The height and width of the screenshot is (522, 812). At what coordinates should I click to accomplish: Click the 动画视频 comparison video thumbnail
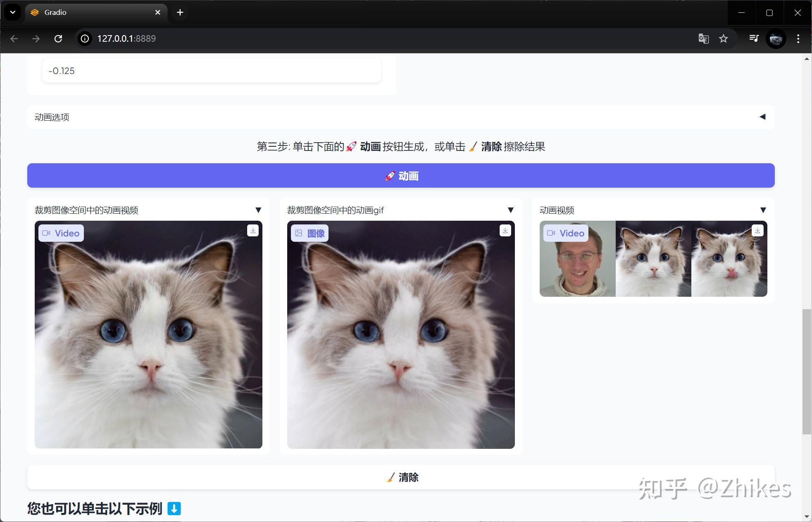pos(653,259)
